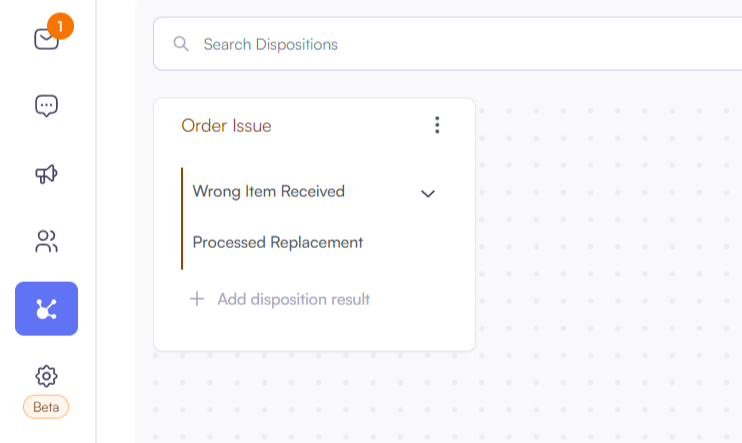Select the Order Issue card title
The height and width of the screenshot is (443, 742).
(x=226, y=126)
